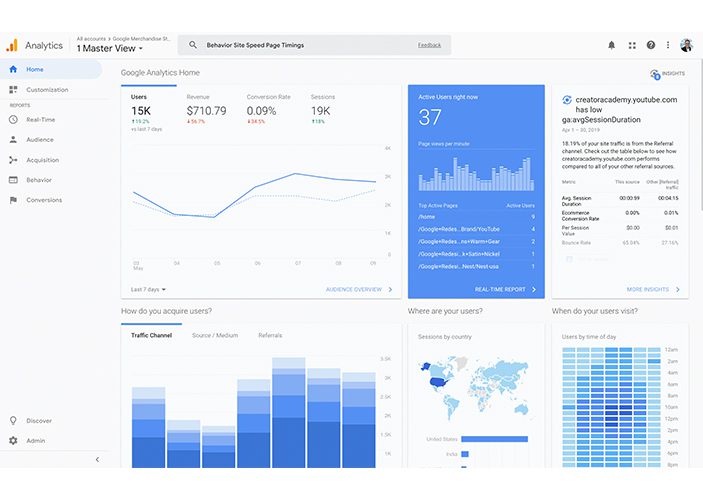Click the Behavior window icon
Image resolution: width=703 pixels, height=500 pixels.
pos(13,180)
